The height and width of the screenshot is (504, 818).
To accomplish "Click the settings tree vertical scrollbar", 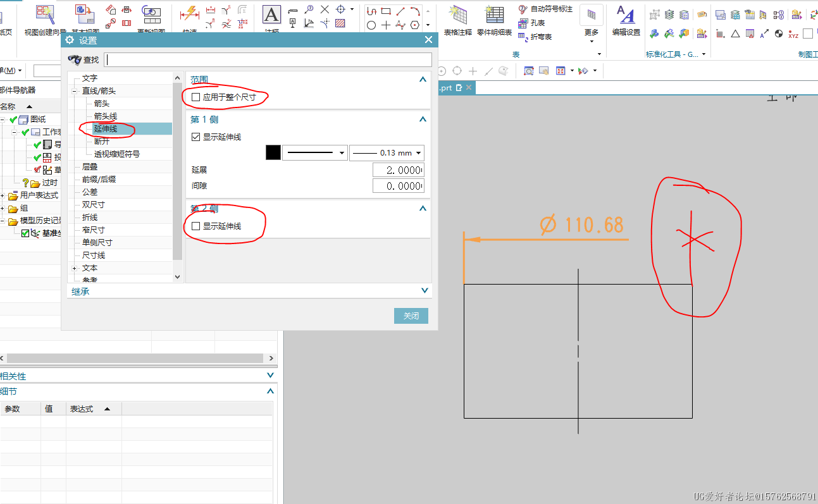I will click(x=177, y=172).
